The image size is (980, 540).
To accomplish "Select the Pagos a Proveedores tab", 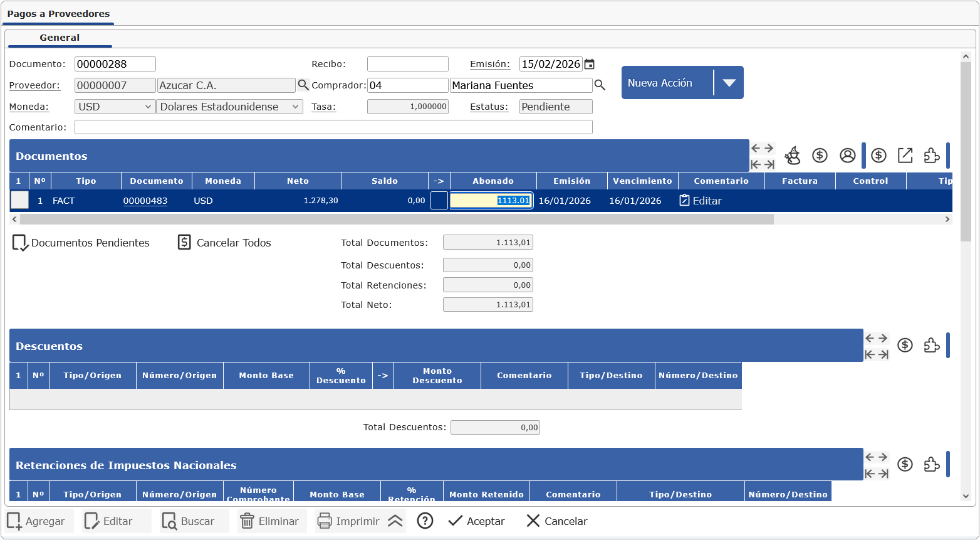I will [x=58, y=14].
